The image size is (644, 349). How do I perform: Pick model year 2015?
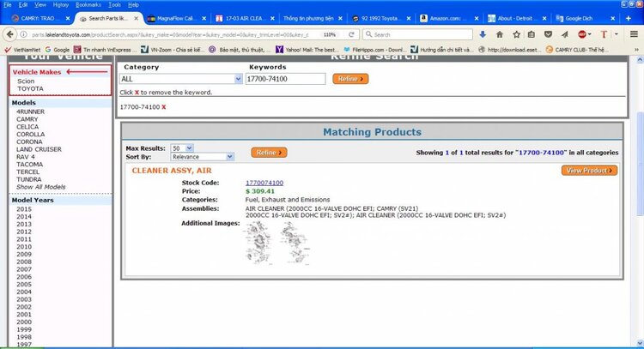tap(24, 209)
